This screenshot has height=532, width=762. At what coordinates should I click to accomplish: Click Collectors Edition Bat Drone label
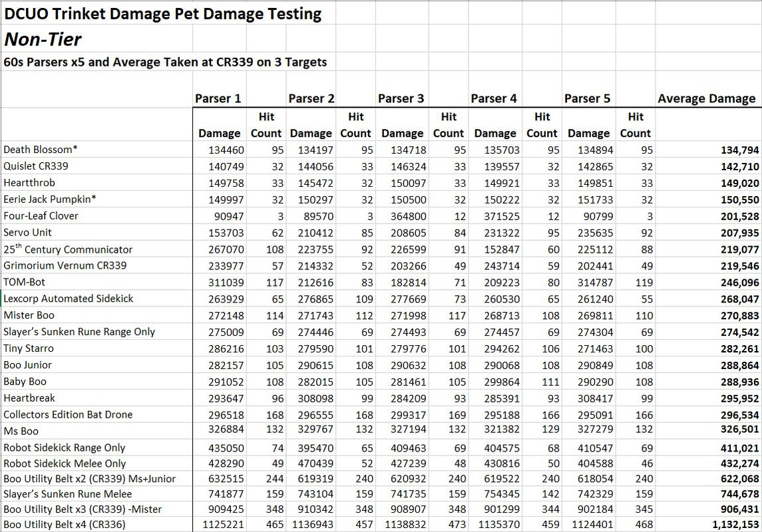tap(68, 414)
